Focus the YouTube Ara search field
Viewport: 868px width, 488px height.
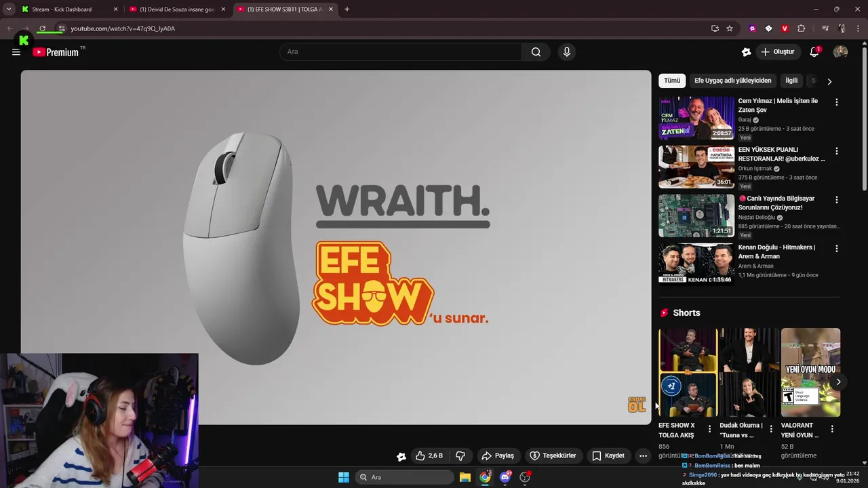(x=400, y=52)
